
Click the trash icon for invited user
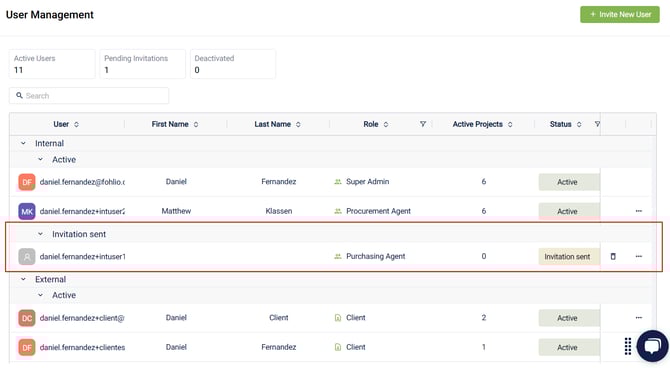point(613,256)
